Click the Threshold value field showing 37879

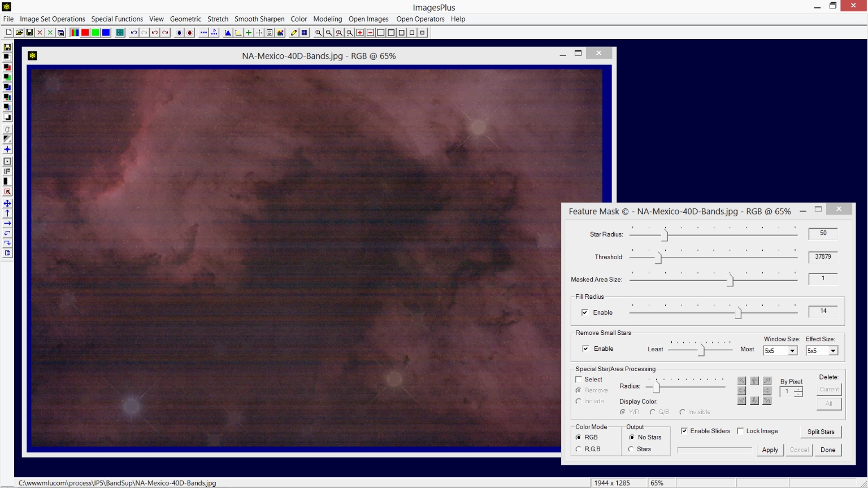pyautogui.click(x=823, y=256)
